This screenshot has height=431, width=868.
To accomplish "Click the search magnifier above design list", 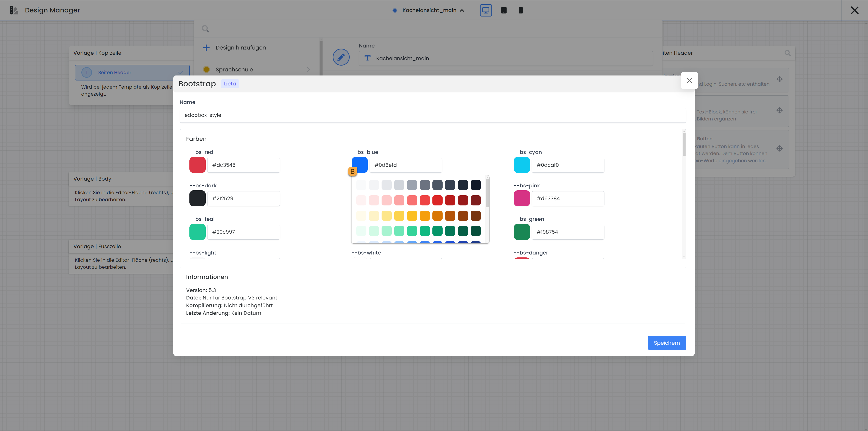I will [x=205, y=29].
